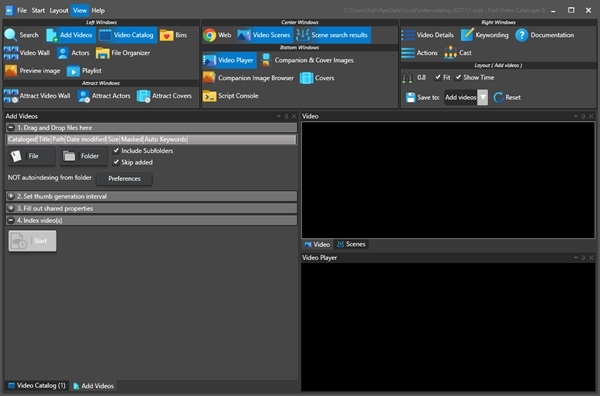Open the Layout ribbon tab
This screenshot has width=600, height=396.
coord(59,11)
